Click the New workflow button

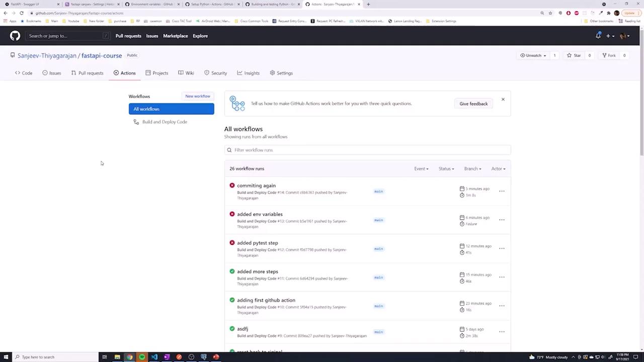(198, 96)
